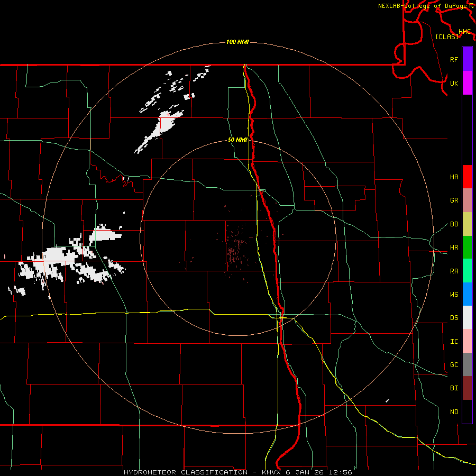
Task: Click the IC pink legend swatch
Action: point(467,341)
